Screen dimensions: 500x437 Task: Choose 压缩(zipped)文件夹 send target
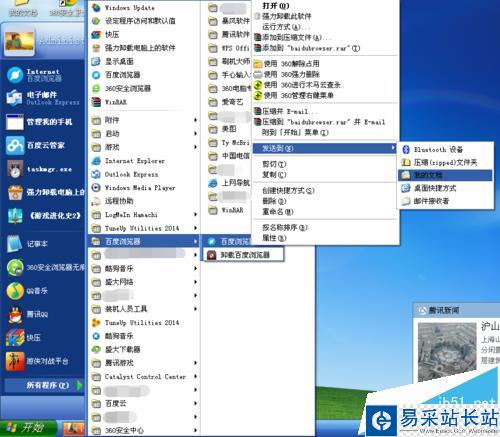(x=446, y=162)
